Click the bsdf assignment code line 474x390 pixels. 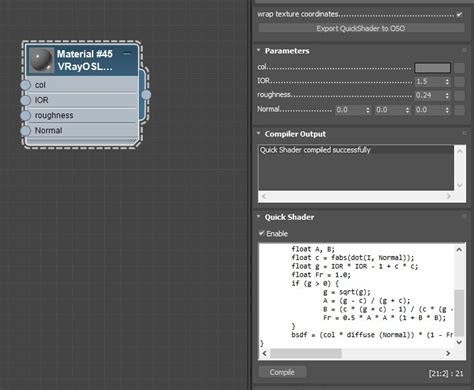point(372,335)
